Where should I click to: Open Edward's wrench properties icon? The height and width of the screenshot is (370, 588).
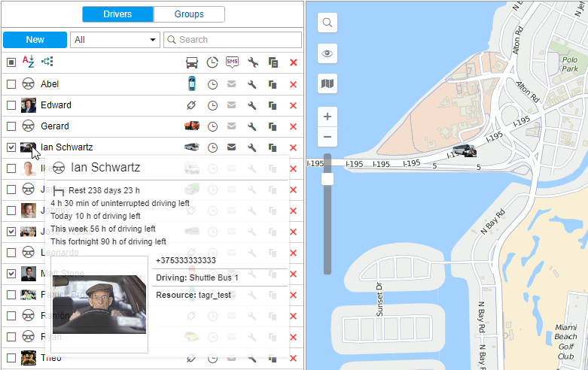pos(252,105)
